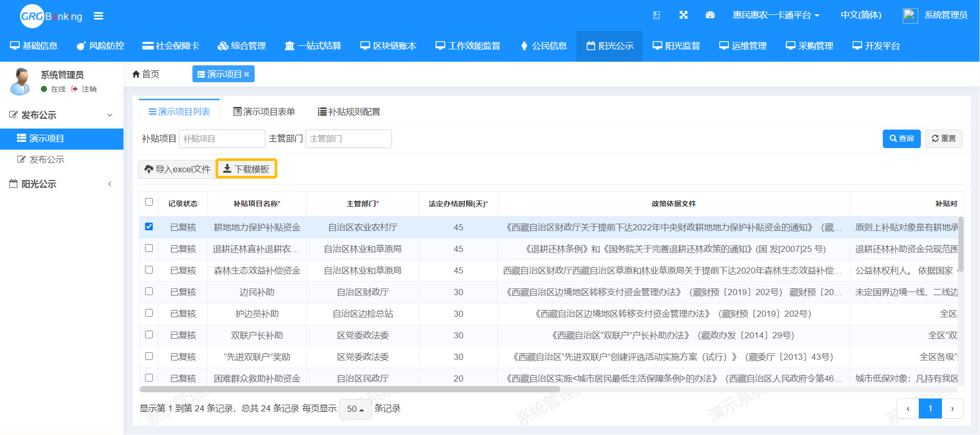Click 导入excel文件 upload button

[177, 169]
